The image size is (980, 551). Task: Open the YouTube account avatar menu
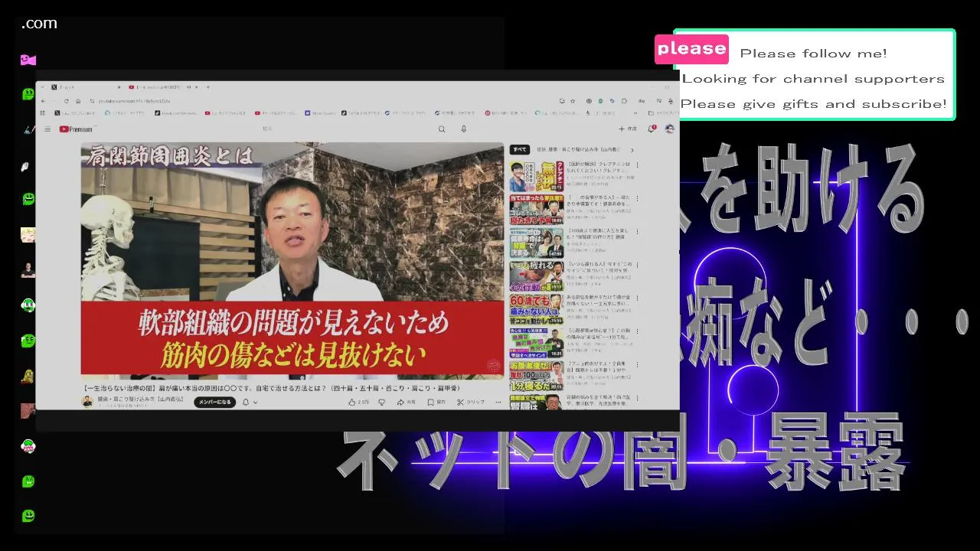point(670,129)
